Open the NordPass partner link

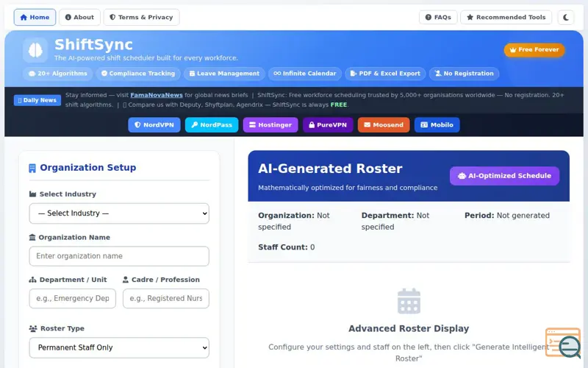coord(212,125)
